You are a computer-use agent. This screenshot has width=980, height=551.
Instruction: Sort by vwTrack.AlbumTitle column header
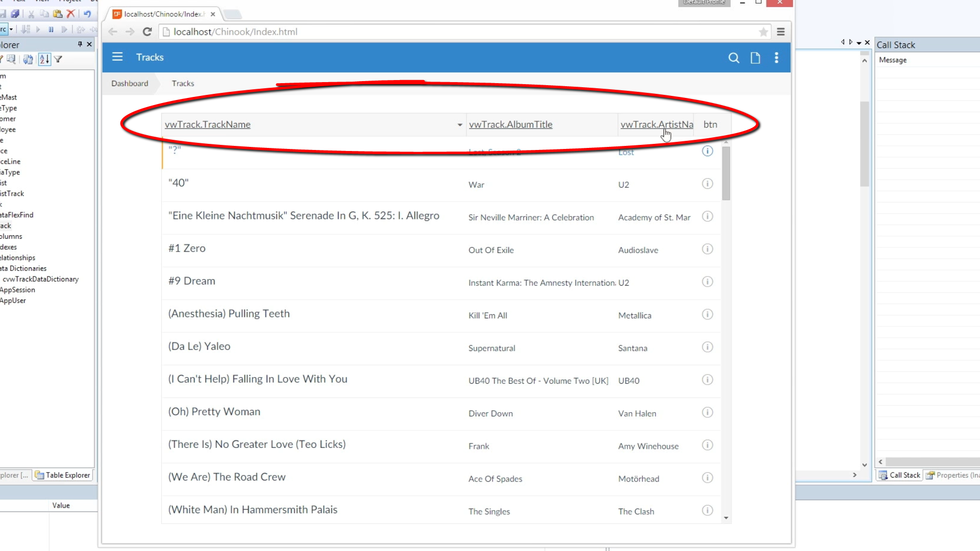(510, 124)
